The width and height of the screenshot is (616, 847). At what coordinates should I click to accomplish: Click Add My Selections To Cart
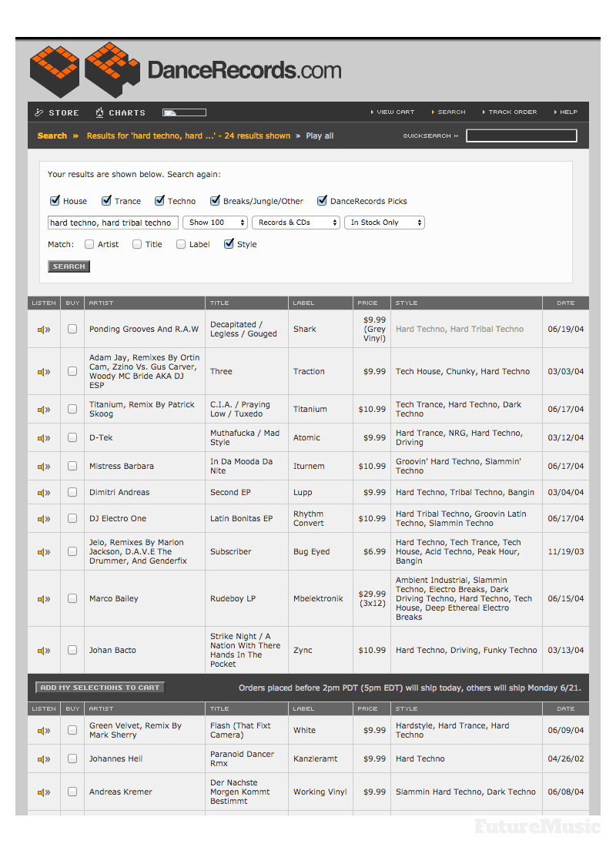pos(100,688)
